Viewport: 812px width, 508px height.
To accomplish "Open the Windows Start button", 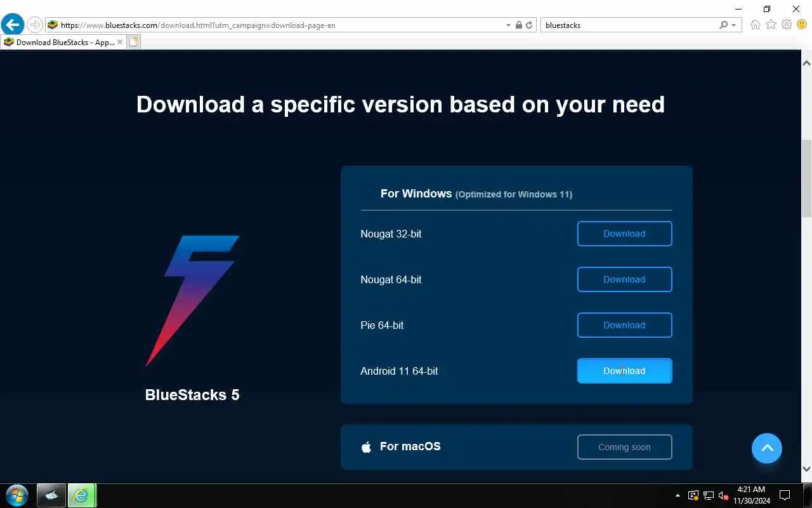I will tap(17, 495).
